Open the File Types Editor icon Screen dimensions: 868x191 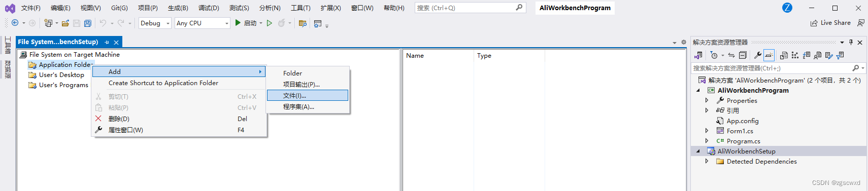(807, 55)
